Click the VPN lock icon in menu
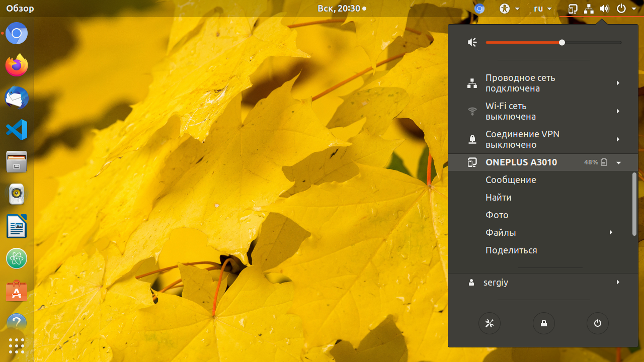Image resolution: width=644 pixels, height=362 pixels. pyautogui.click(x=472, y=139)
